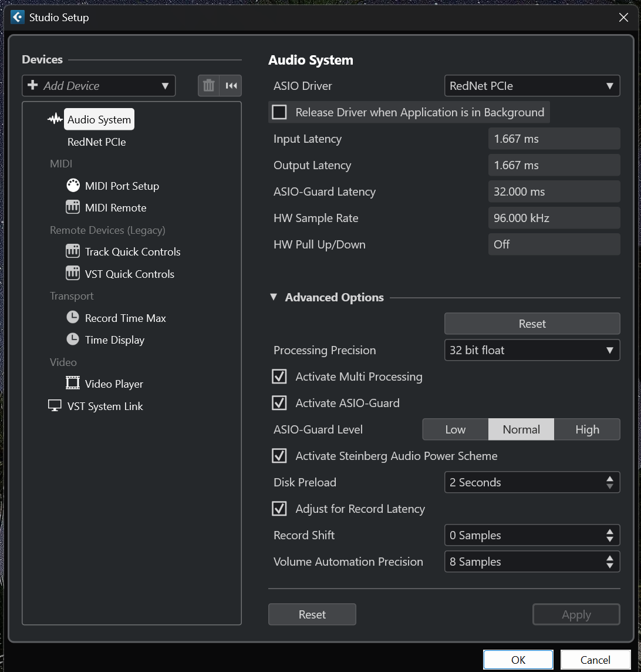Viewport: 641px width, 672px height.
Task: Click HW Sample Rate value 96.000 kHz
Action: click(x=554, y=218)
